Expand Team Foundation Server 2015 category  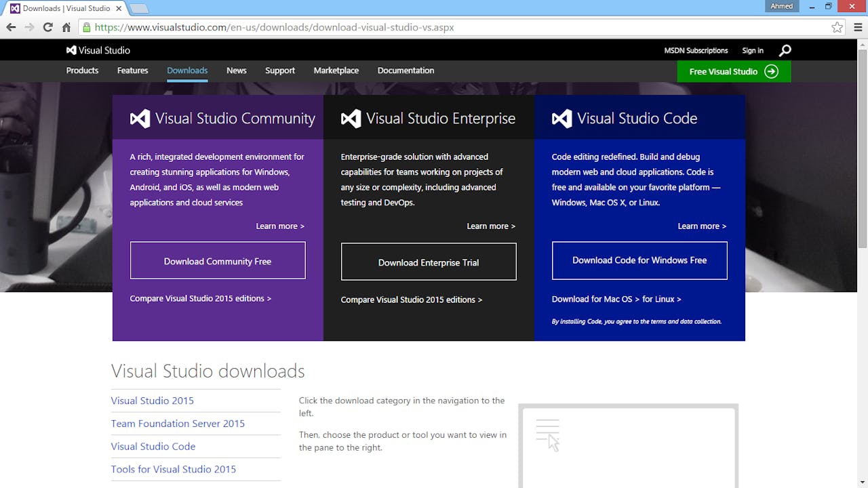tap(178, 424)
